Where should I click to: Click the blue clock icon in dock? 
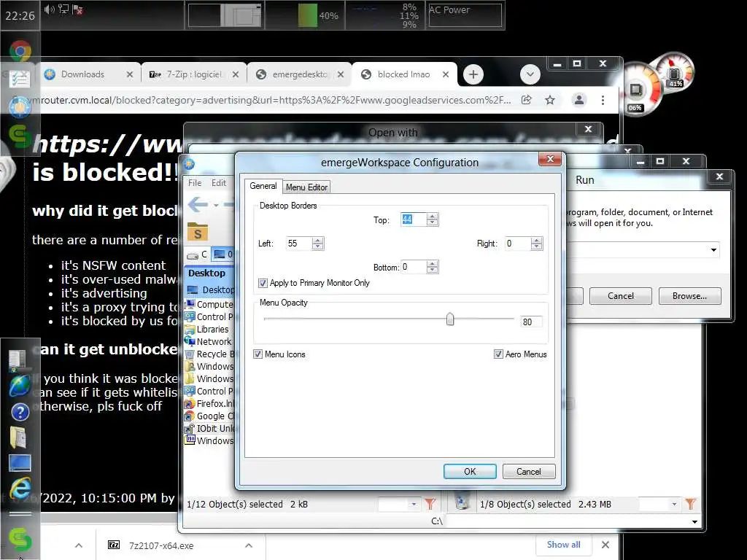[x=20, y=107]
